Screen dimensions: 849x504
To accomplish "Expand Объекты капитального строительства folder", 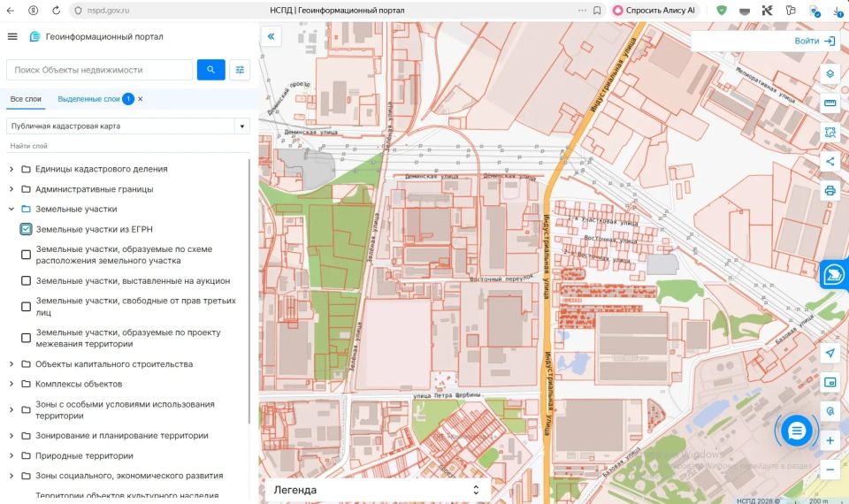I will [x=11, y=363].
